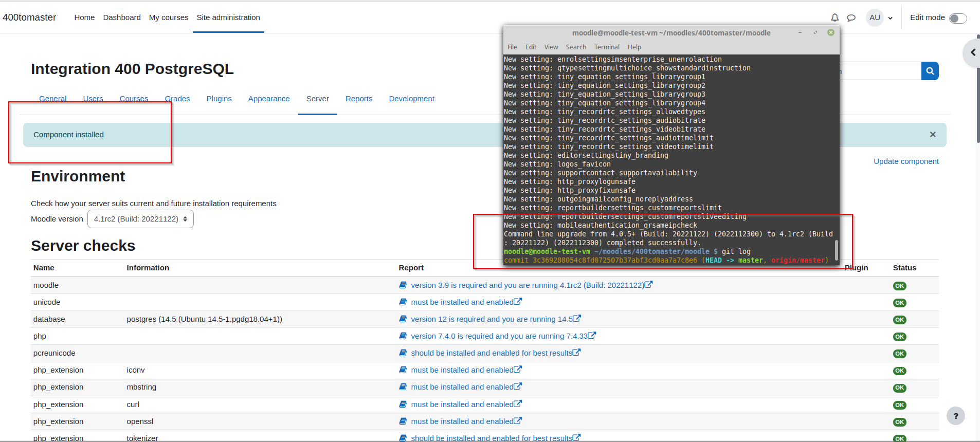
Task: Focus the admin search input field
Action: point(881,71)
